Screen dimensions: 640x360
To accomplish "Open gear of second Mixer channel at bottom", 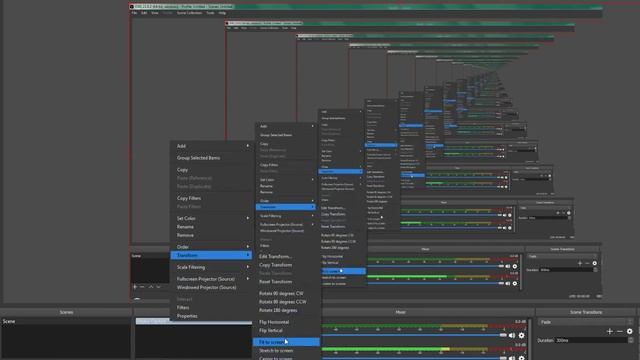I will [x=522, y=358].
